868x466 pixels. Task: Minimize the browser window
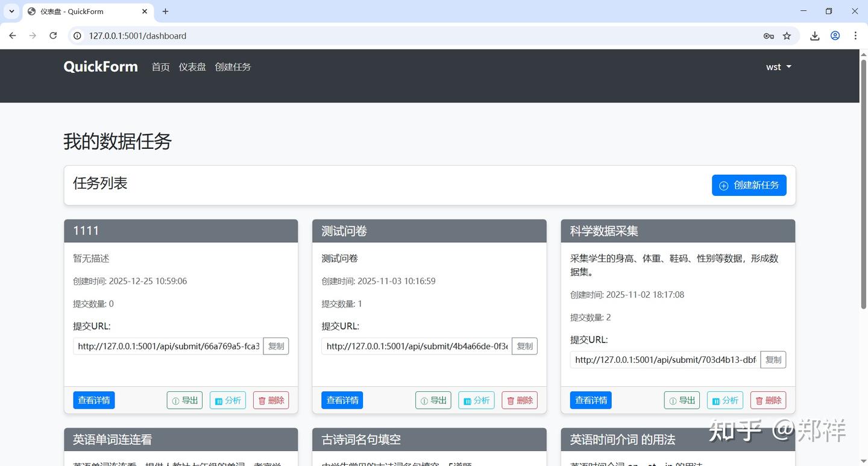tap(803, 11)
